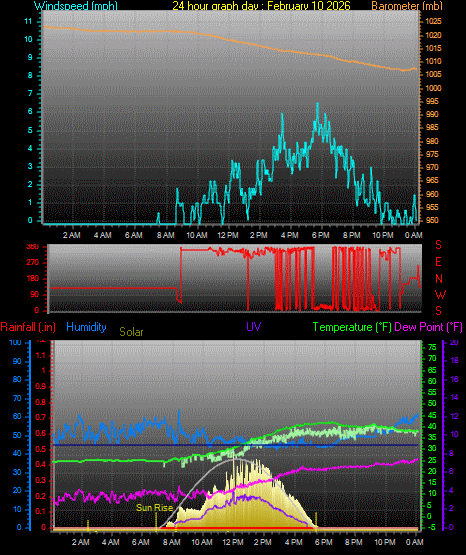466x555 pixels.
Task: Click 0 AM below the windspeed graph
Action: (x=413, y=235)
